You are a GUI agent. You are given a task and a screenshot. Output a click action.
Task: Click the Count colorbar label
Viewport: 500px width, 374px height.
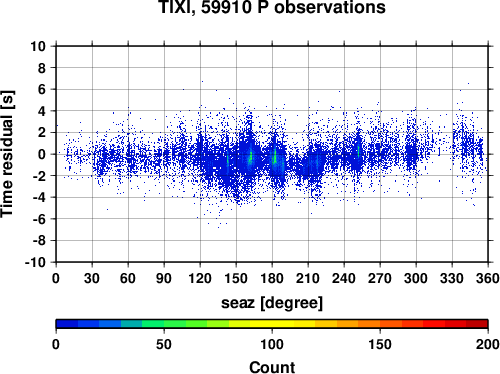pyautogui.click(x=272, y=367)
